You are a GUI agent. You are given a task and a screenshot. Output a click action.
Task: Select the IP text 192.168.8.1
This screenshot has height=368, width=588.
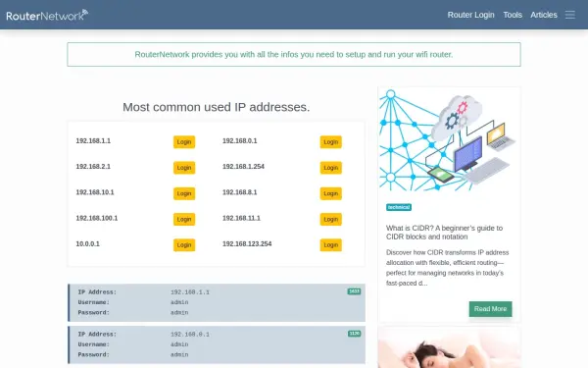point(240,192)
